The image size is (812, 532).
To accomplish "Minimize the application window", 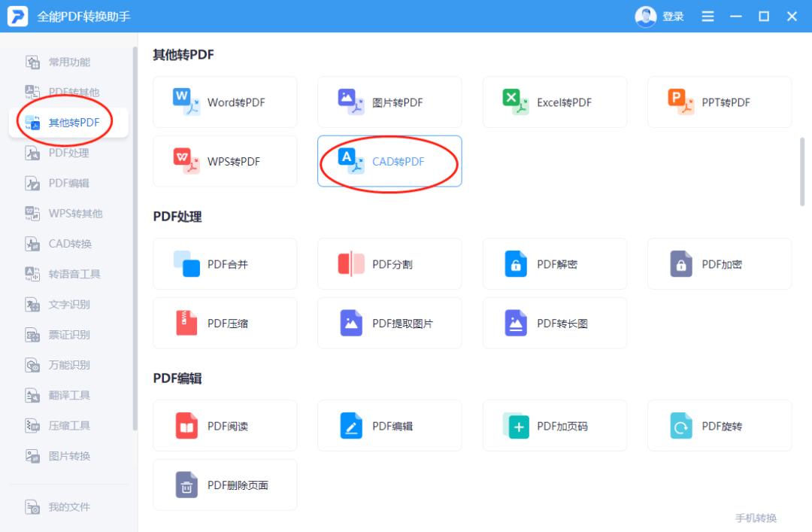I will 735,17.
